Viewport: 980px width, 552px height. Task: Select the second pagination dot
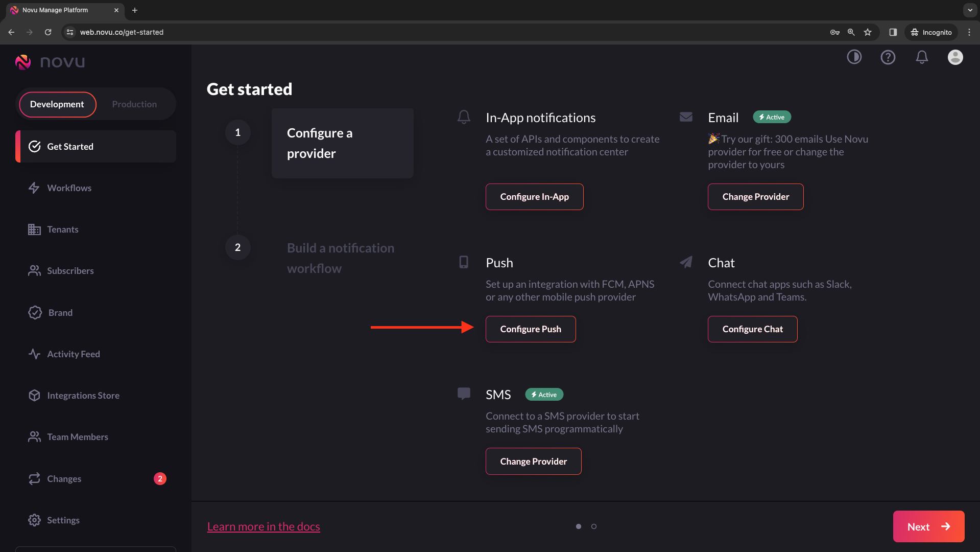point(593,526)
